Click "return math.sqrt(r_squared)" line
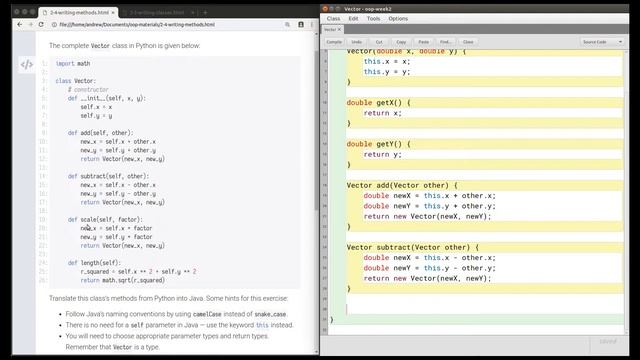640x360 pixels. (x=122, y=280)
